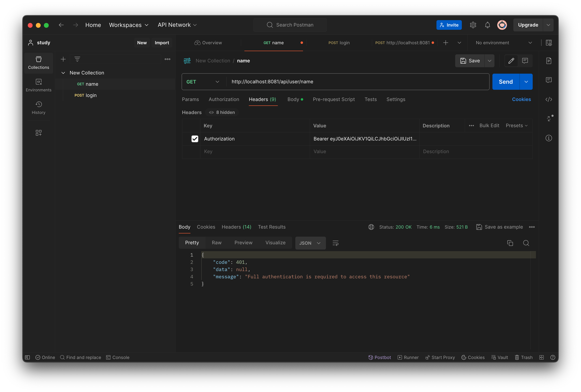Open the Cookies link near Send
Screen dimensions: 581x392
tap(521, 99)
